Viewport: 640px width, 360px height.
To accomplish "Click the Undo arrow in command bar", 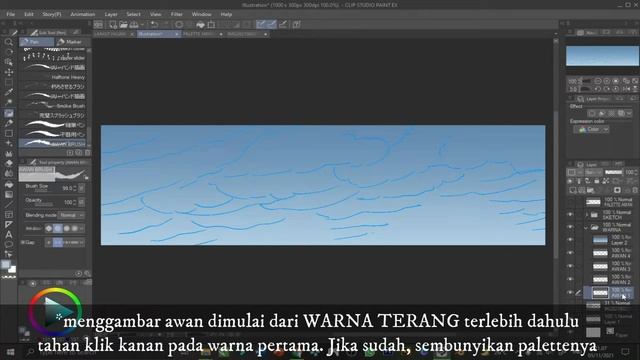I will pyautogui.click(x=154, y=25).
